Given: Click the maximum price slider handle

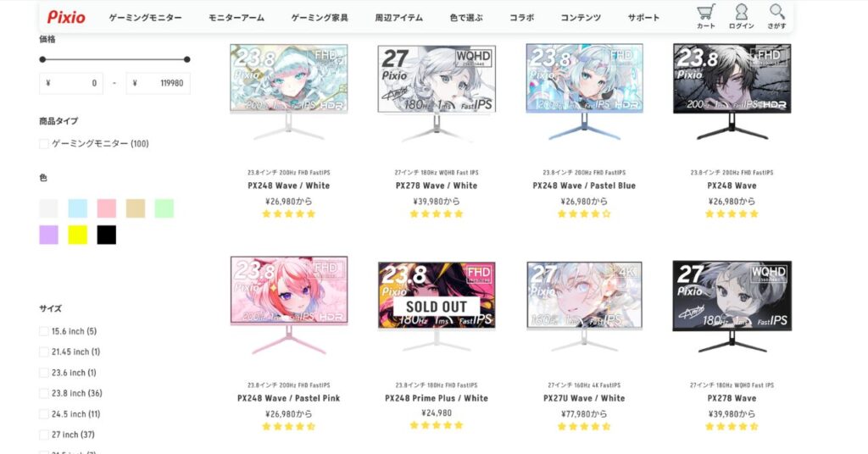Looking at the screenshot, I should tap(187, 59).
